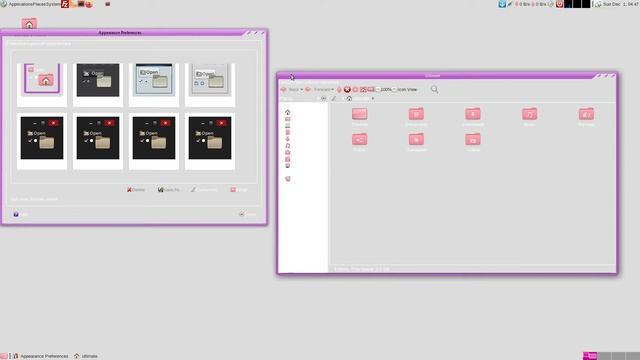Open Help in Appearance Preferences
The image size is (640, 360).
[21, 214]
